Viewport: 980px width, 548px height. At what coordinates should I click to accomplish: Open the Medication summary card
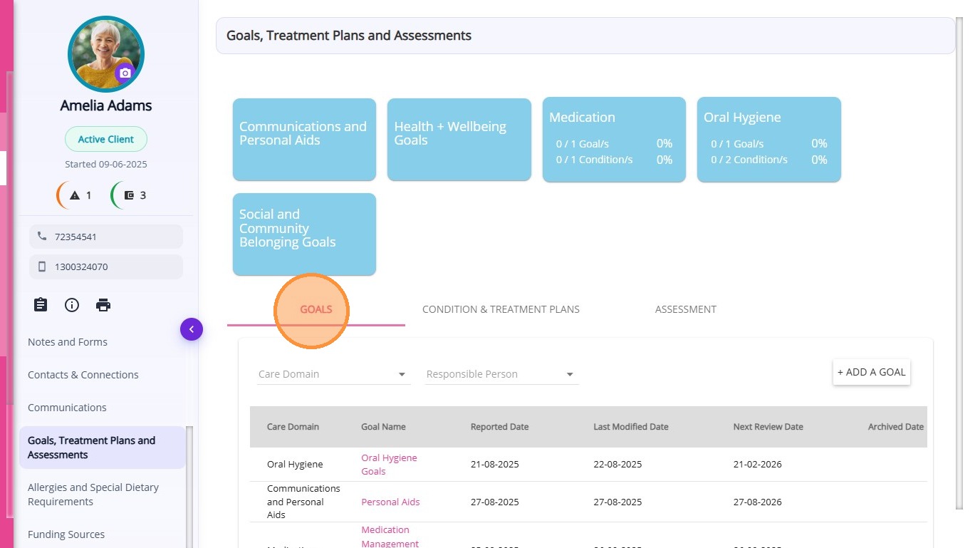[614, 139]
